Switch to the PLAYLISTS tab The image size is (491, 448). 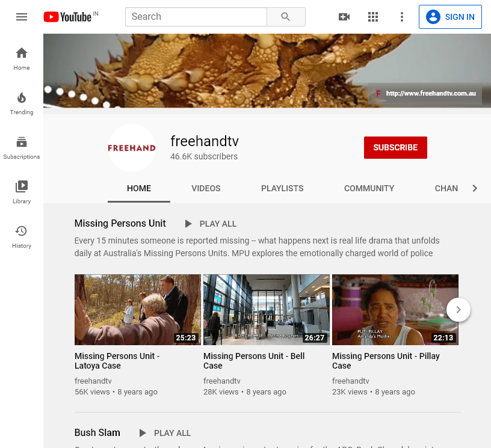[282, 188]
